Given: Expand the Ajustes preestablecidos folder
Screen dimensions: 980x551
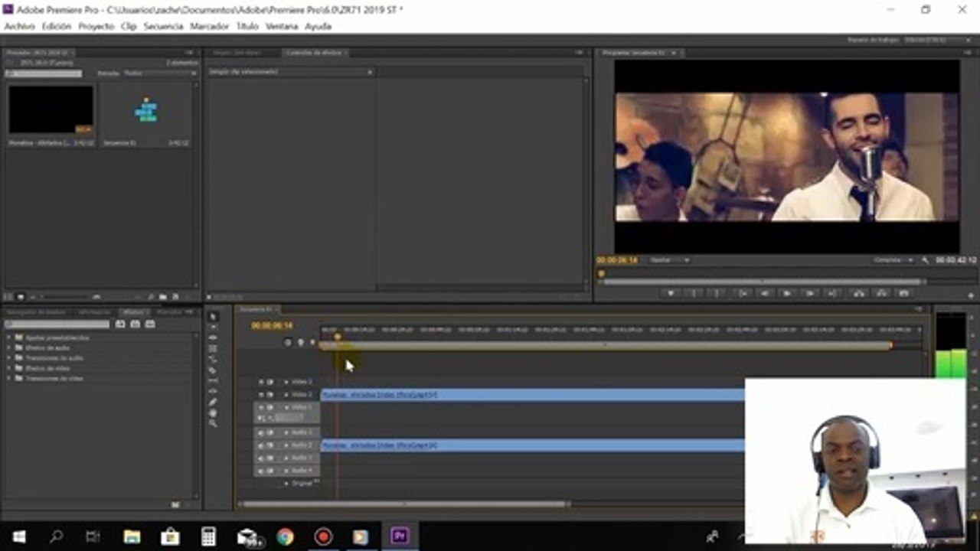Looking at the screenshot, I should pos(10,337).
